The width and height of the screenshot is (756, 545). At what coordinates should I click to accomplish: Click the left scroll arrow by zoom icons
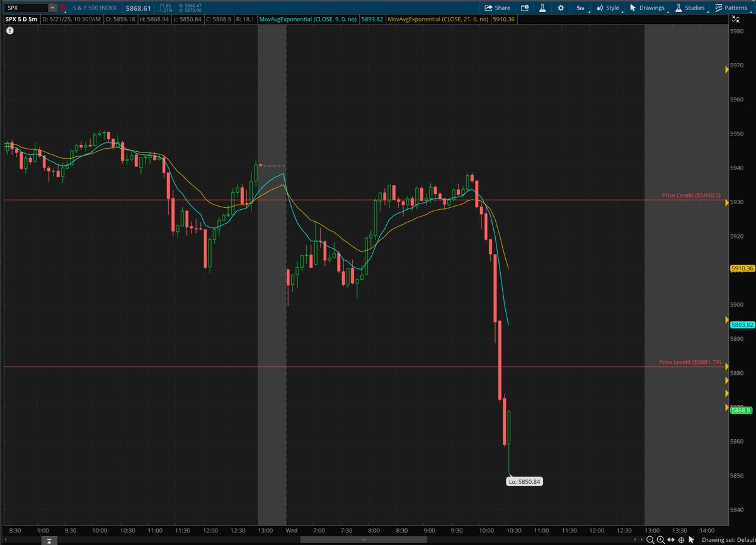click(634, 540)
